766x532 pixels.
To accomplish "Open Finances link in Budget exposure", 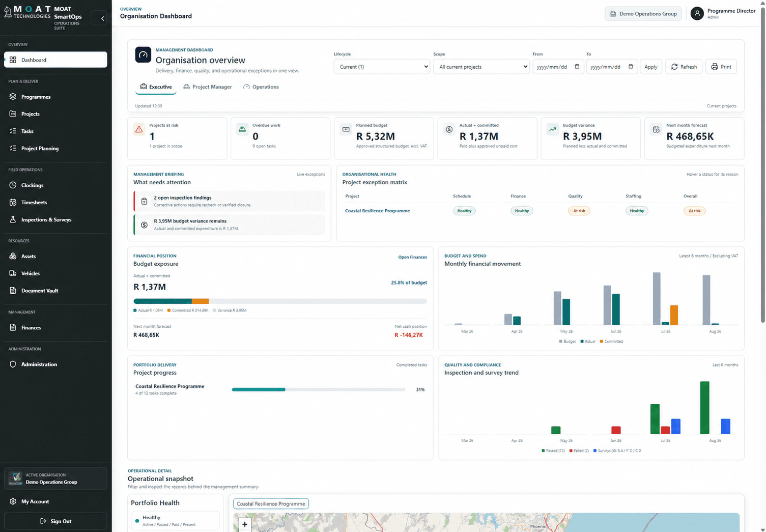I will [412, 257].
